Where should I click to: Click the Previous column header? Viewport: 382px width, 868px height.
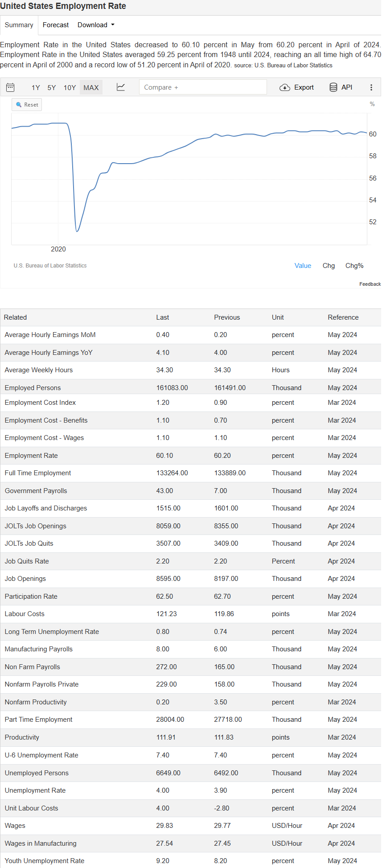tap(227, 317)
